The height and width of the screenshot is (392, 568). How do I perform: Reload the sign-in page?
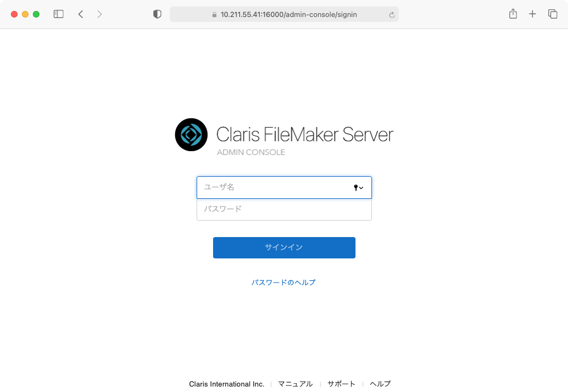[x=392, y=14]
